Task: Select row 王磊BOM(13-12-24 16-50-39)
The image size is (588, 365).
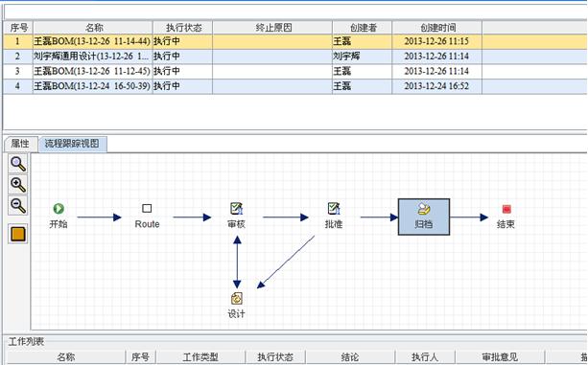Action: coord(295,86)
